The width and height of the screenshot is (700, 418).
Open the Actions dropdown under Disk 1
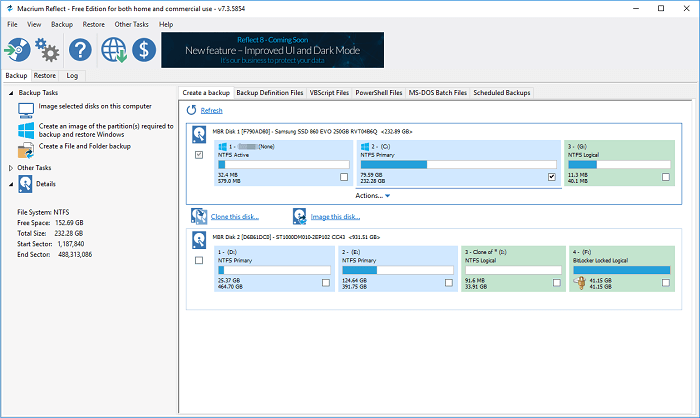372,196
